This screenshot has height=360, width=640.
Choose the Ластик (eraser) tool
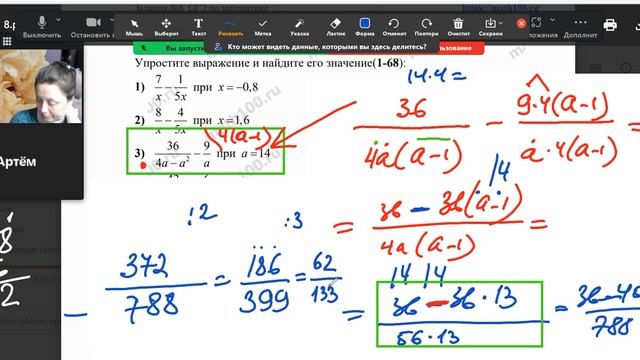coord(335,27)
